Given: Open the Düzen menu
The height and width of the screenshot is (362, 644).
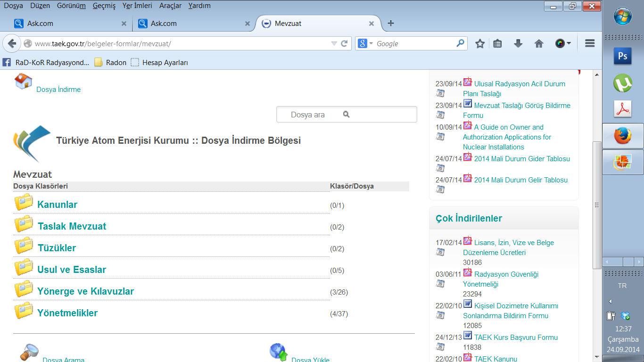Looking at the screenshot, I should click(x=40, y=6).
